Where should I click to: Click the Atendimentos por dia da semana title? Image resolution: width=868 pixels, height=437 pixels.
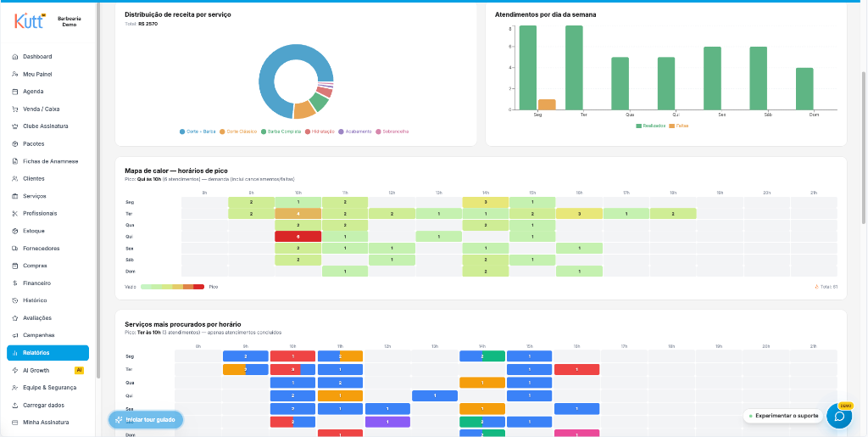[x=545, y=14]
